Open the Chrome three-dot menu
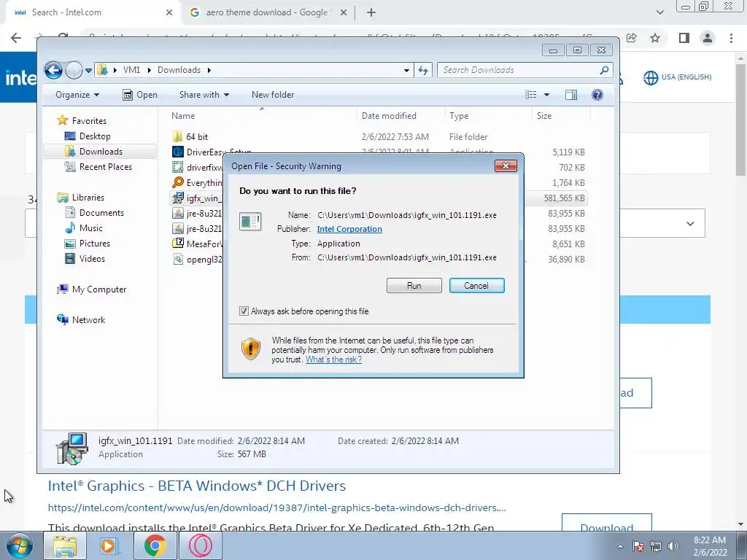Screen dimensions: 747x560 tap(731, 38)
